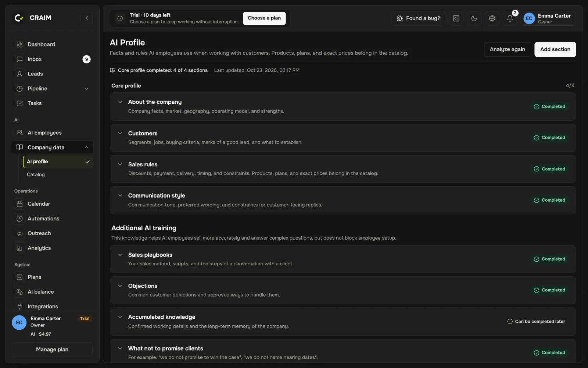
Task: Click the panel layout icon in header
Action: (x=456, y=18)
